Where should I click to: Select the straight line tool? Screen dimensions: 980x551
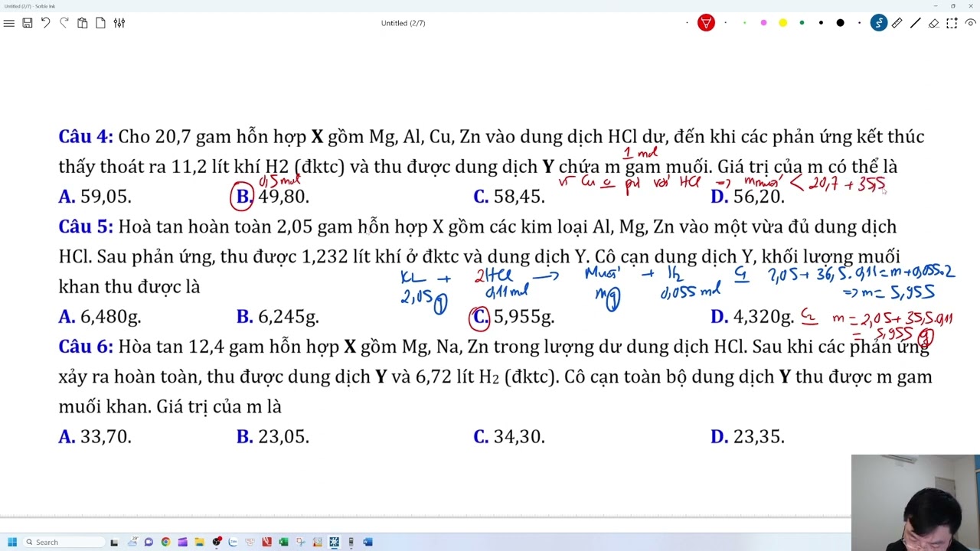click(915, 23)
